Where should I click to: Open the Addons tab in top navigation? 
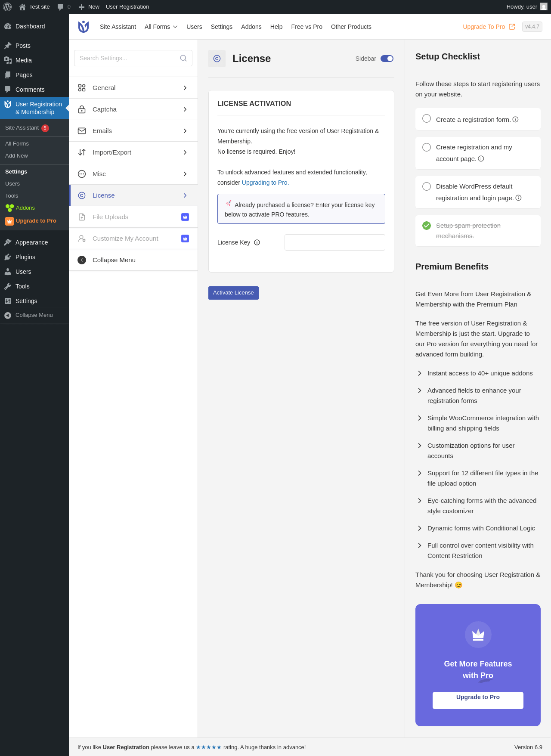pyautogui.click(x=251, y=27)
